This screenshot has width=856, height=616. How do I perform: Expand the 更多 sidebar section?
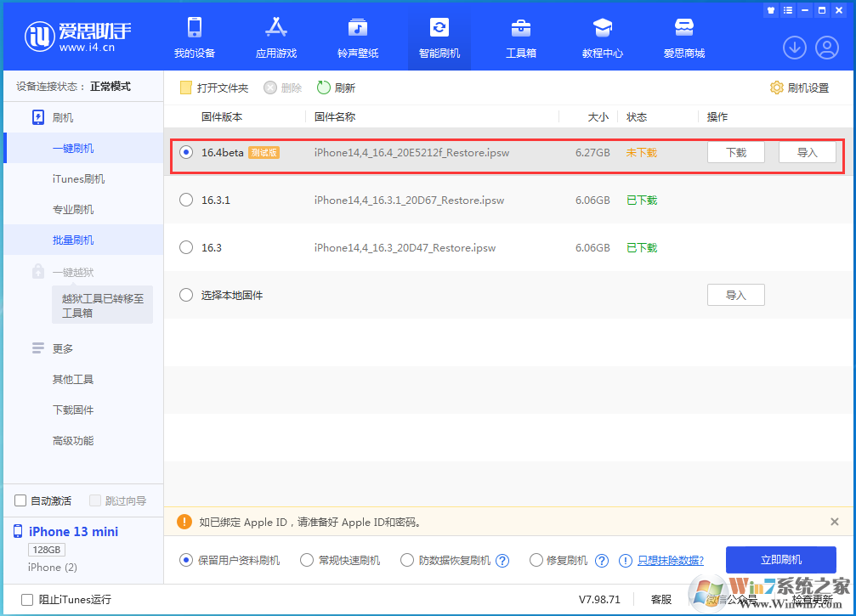(x=62, y=348)
